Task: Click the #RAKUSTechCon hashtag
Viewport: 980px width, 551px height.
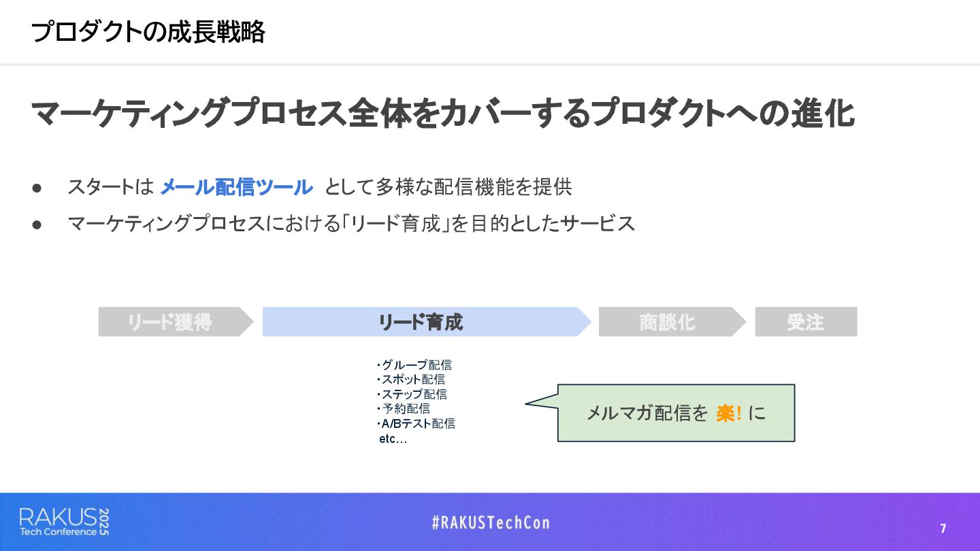Action: tap(490, 522)
